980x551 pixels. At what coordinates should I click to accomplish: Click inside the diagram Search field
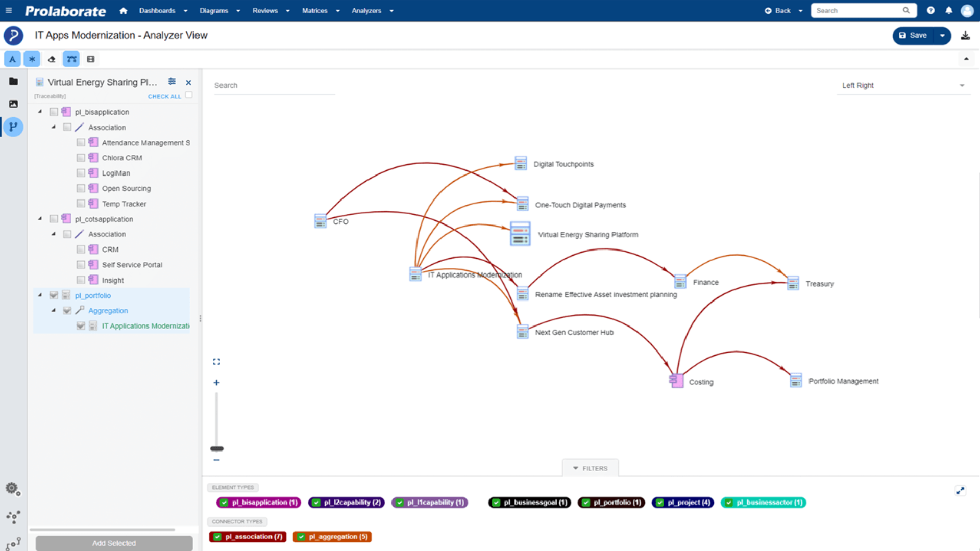274,85
